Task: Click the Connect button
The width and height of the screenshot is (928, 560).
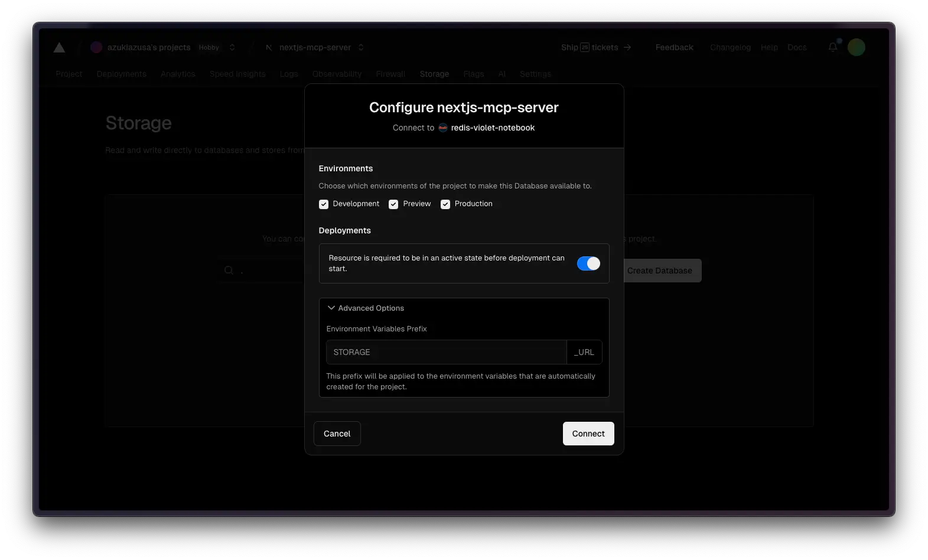Action: click(588, 434)
